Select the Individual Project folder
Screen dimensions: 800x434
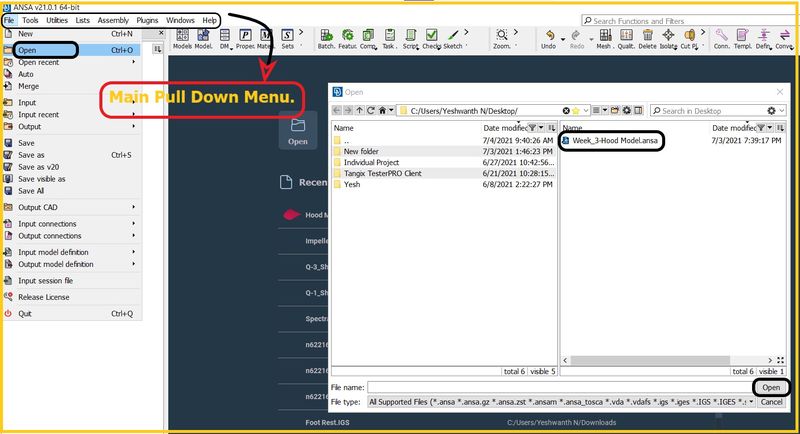coord(371,162)
